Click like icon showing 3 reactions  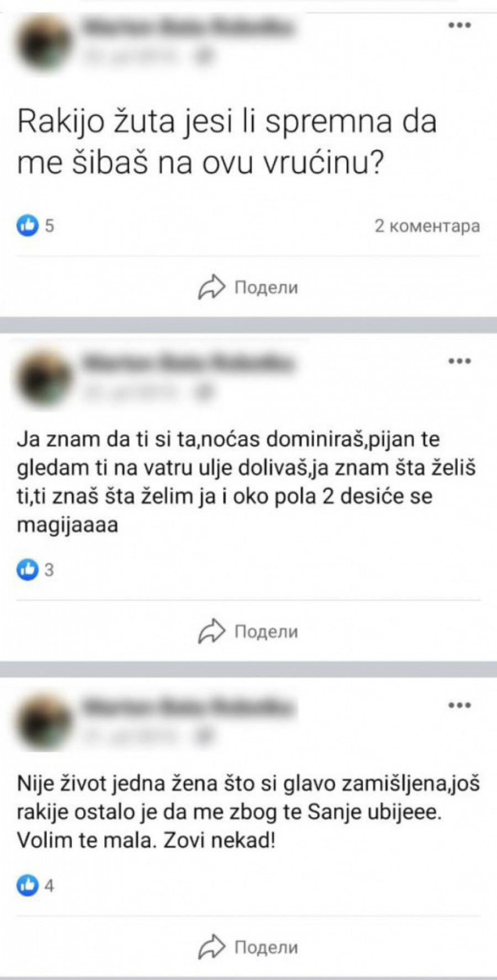click(28, 569)
